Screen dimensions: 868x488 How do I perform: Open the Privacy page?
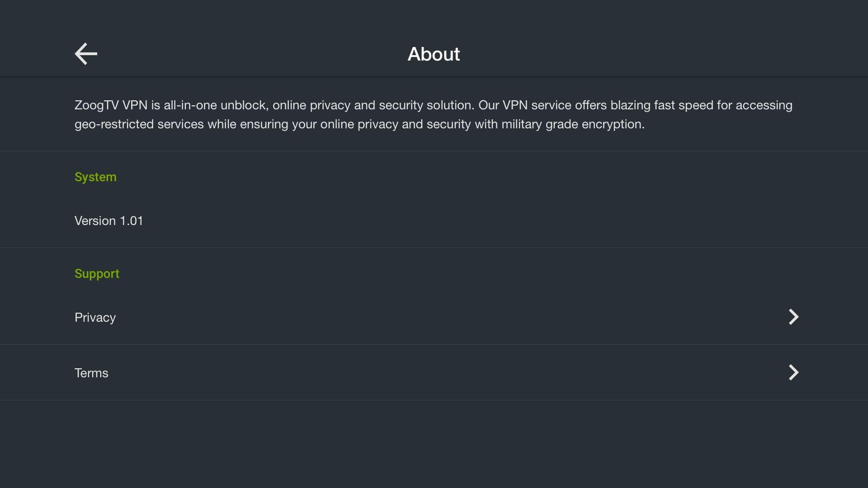[x=95, y=317]
